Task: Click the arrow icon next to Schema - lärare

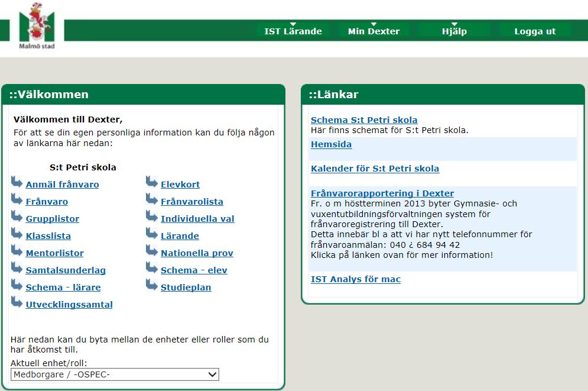Action: coord(17,285)
